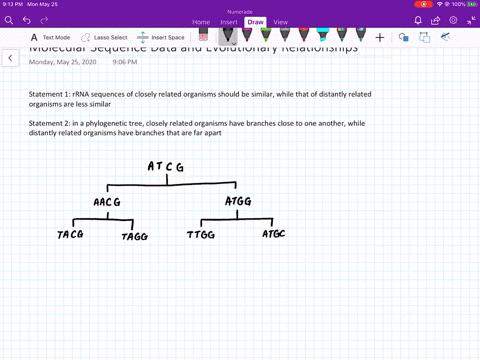Choose the Lasso Select tool
Viewport: 480px width, 360px height.
104,37
